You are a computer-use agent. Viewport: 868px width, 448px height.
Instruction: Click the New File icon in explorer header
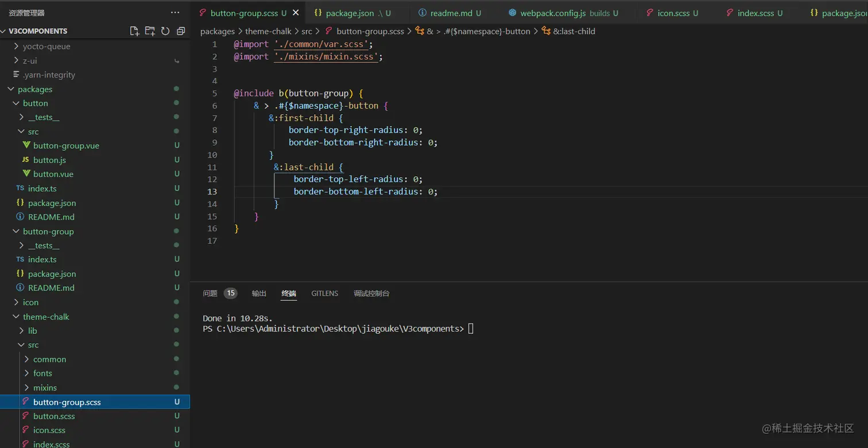134,31
